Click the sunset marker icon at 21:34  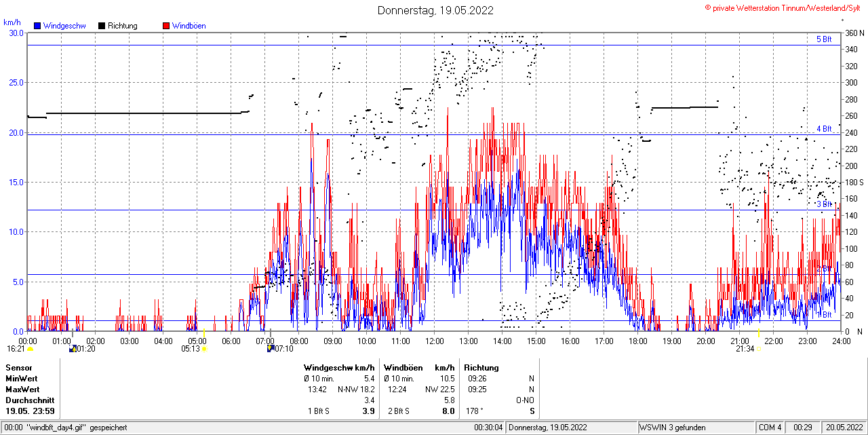(x=758, y=349)
